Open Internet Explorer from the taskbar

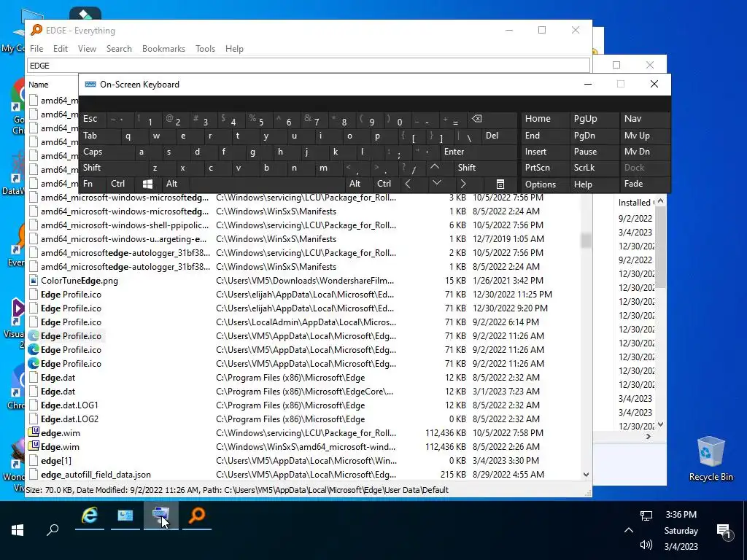click(x=90, y=516)
